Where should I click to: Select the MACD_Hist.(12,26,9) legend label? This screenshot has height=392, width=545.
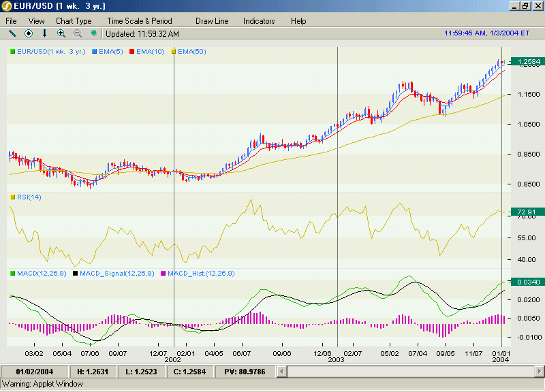[201, 274]
